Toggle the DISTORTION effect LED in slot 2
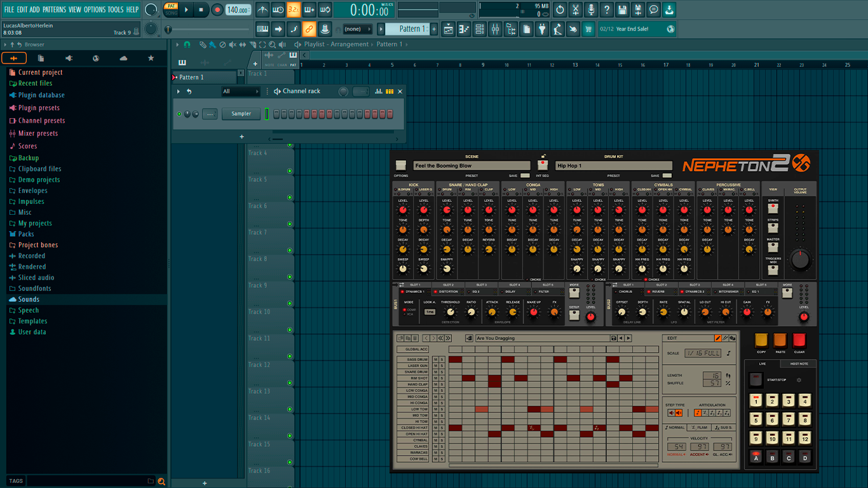 pyautogui.click(x=435, y=292)
